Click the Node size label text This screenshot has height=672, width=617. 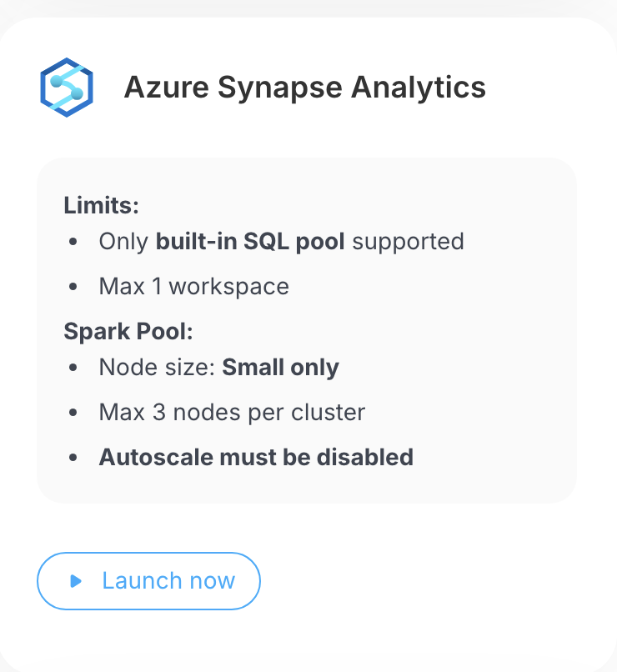click(x=157, y=368)
